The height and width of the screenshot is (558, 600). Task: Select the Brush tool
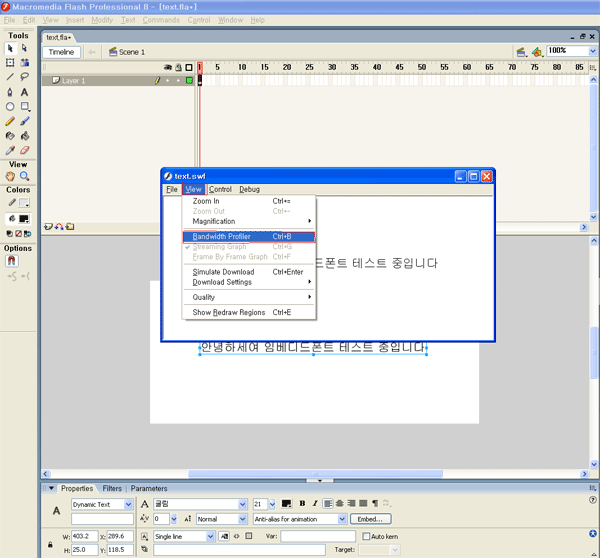(25, 121)
